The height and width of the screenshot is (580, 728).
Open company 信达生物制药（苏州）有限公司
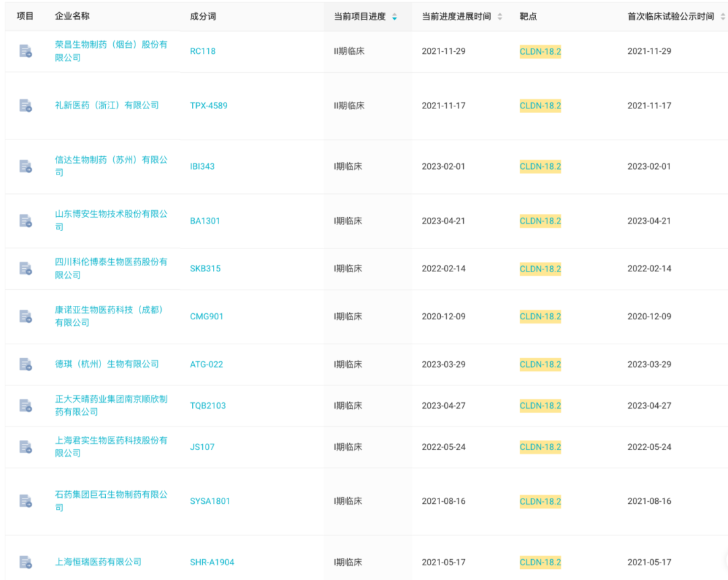111,166
